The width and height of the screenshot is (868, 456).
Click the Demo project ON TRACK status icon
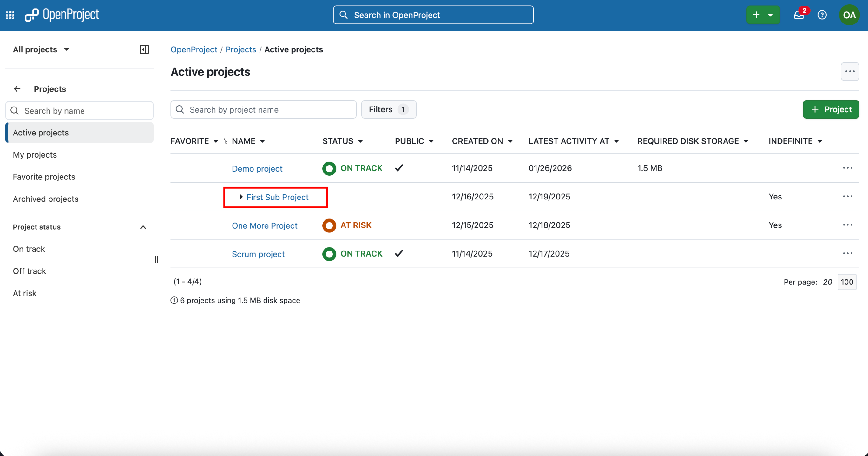tap(329, 168)
